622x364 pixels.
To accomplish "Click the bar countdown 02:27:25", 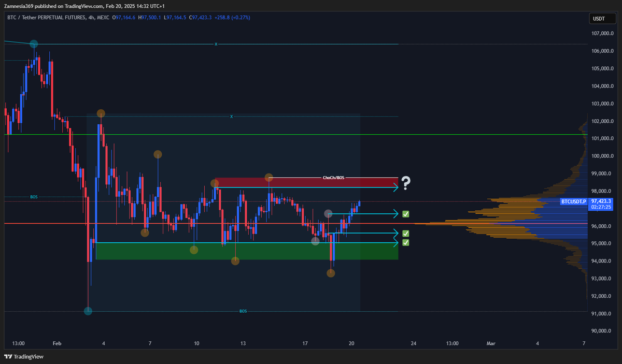I will coord(601,207).
